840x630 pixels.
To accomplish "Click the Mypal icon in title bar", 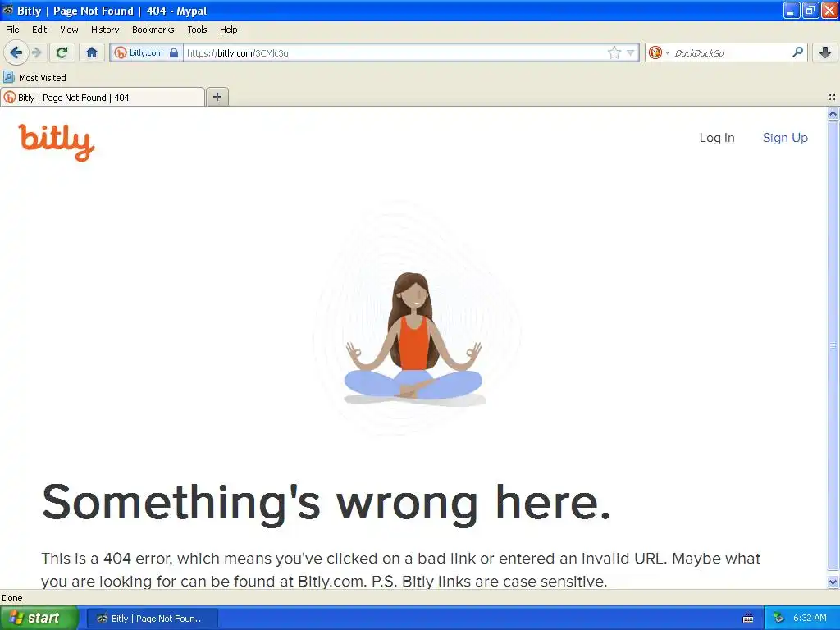I will [x=8, y=10].
